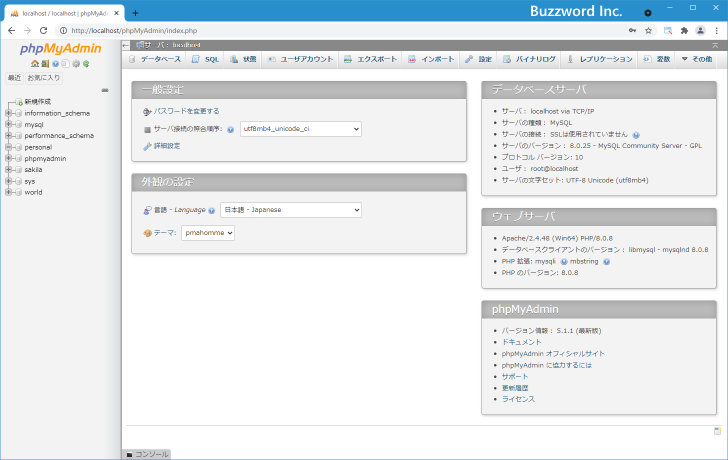Click the link-with-main-panel chain icon
728x460 pixels.
point(105,90)
